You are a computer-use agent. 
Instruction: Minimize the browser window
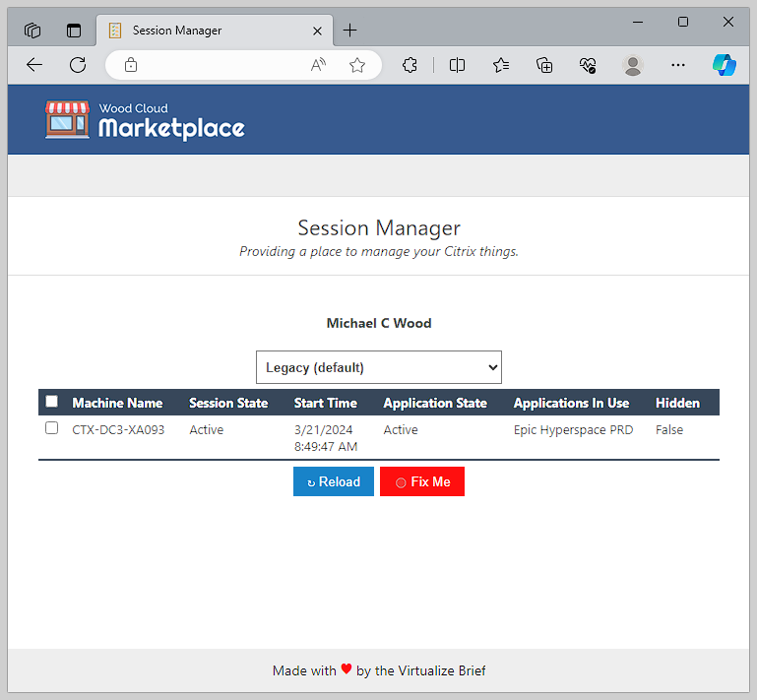638,22
